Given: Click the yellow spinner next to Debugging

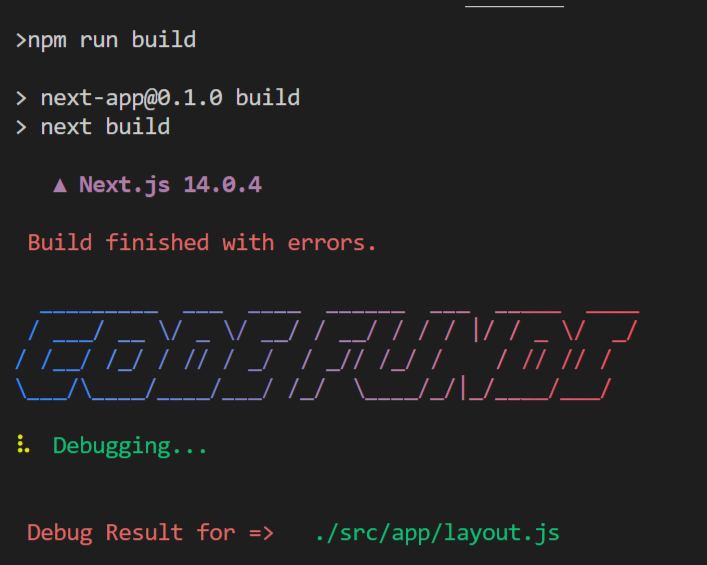Looking at the screenshot, I should (x=23, y=444).
